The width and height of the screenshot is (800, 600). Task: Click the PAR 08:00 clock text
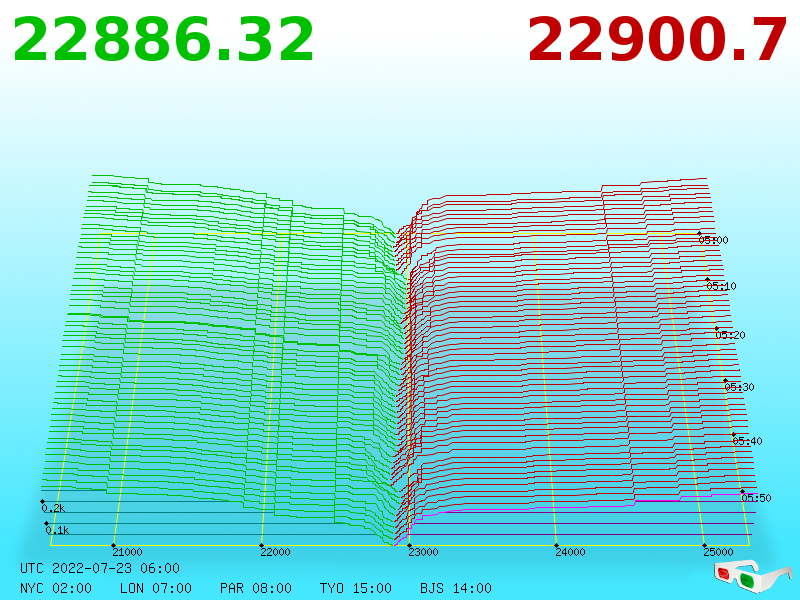coord(256,588)
